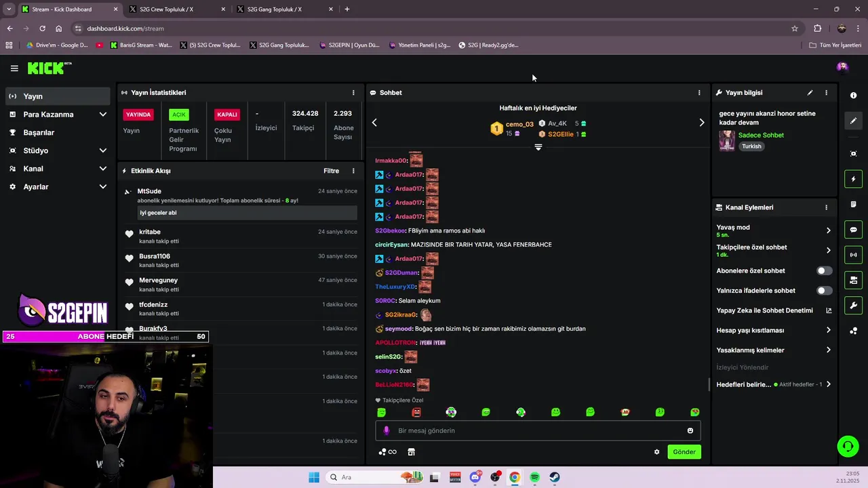Open the green headset support button

click(847, 446)
